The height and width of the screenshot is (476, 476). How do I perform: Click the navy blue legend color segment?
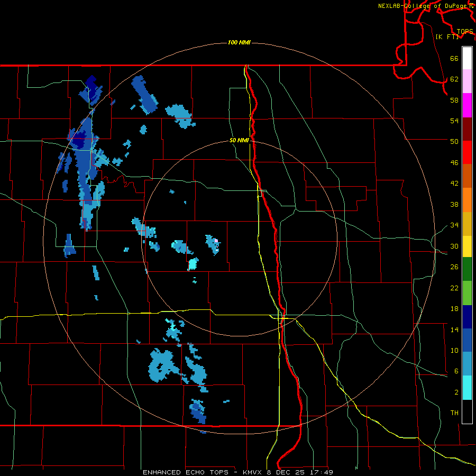coord(467,317)
